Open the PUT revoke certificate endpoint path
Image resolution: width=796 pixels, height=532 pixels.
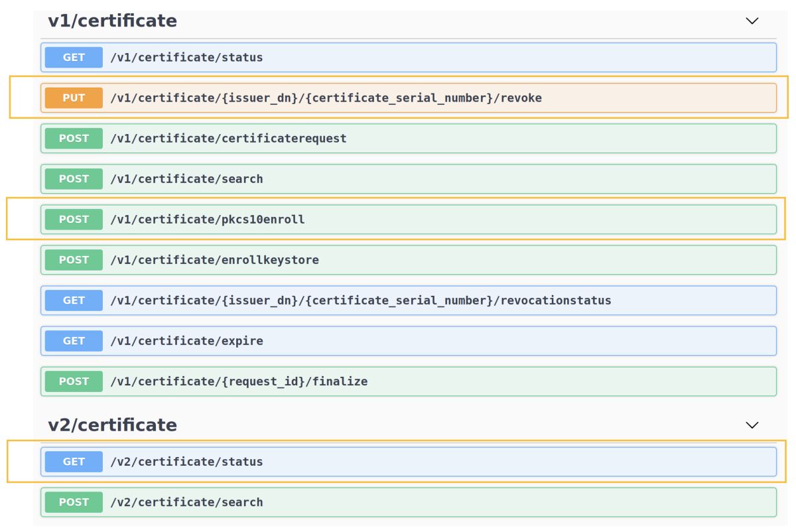tap(326, 98)
